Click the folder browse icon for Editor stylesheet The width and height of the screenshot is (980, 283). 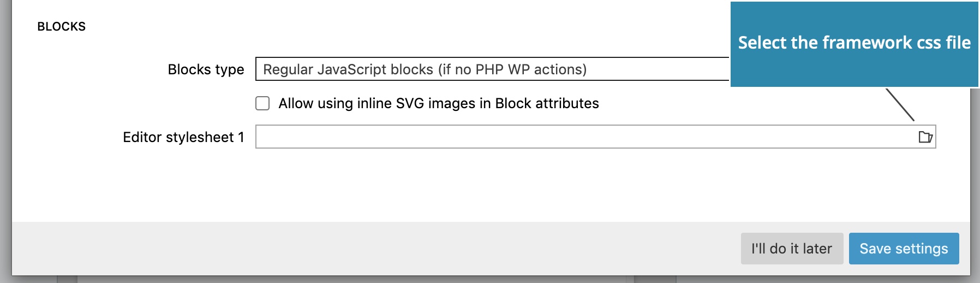pyautogui.click(x=925, y=137)
